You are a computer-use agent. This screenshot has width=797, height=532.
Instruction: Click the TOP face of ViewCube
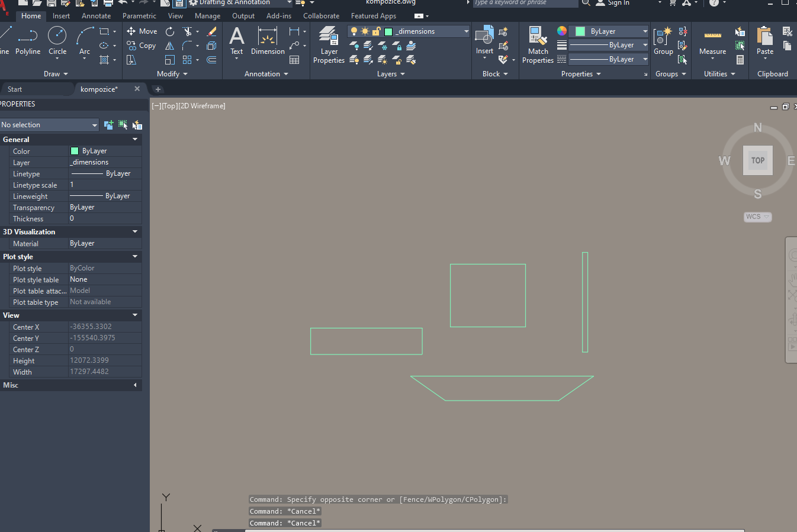click(758, 160)
